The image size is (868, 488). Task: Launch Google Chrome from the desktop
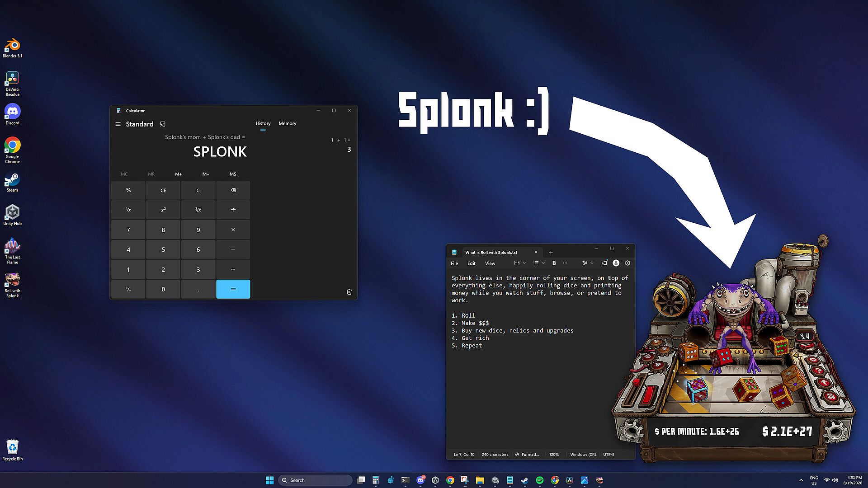(x=12, y=150)
